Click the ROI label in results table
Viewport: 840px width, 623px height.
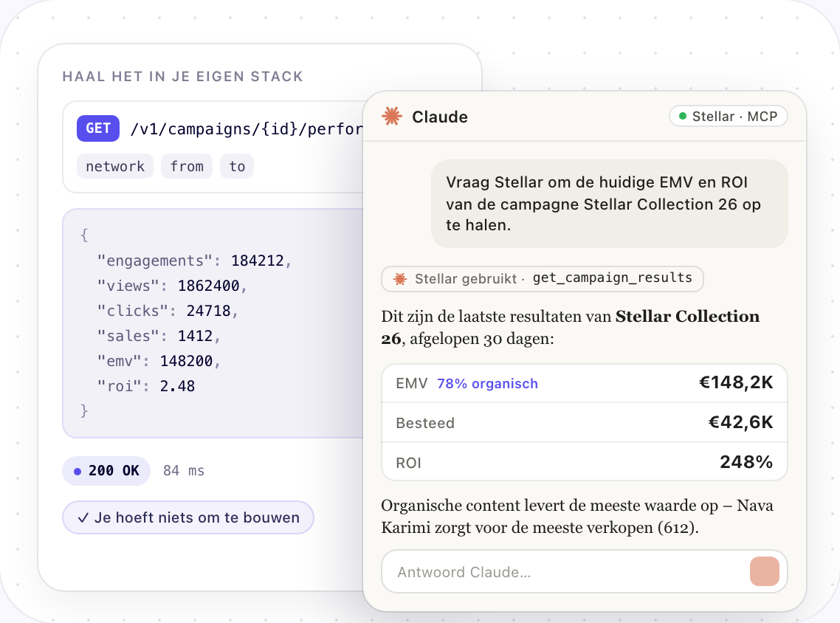point(408,463)
